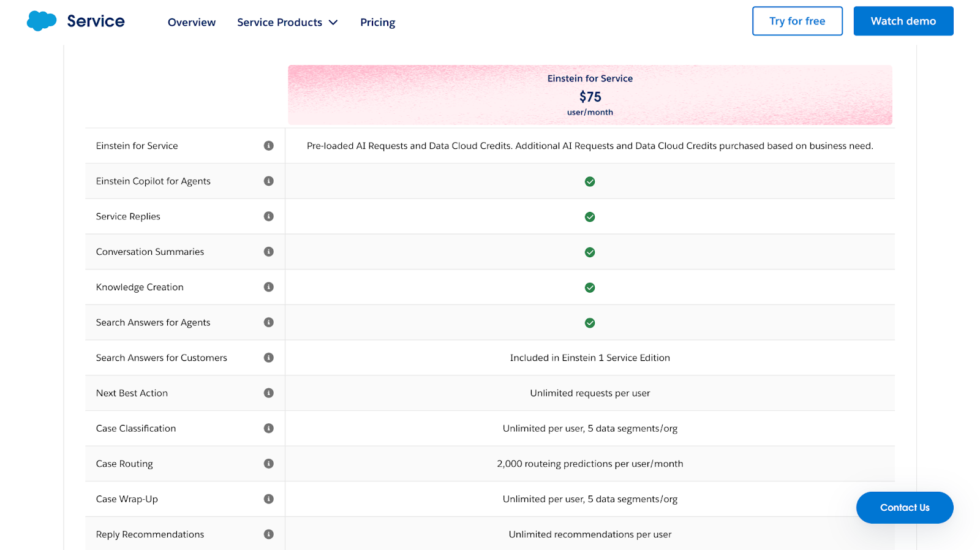Click the 'Knowledge Creation' row label
This screenshot has height=550, width=980.
coord(140,287)
